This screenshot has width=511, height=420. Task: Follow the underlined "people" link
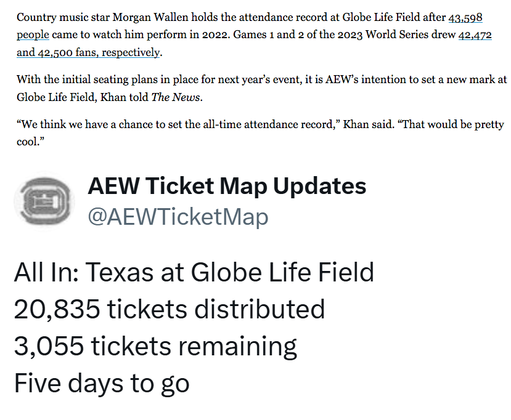[33, 35]
